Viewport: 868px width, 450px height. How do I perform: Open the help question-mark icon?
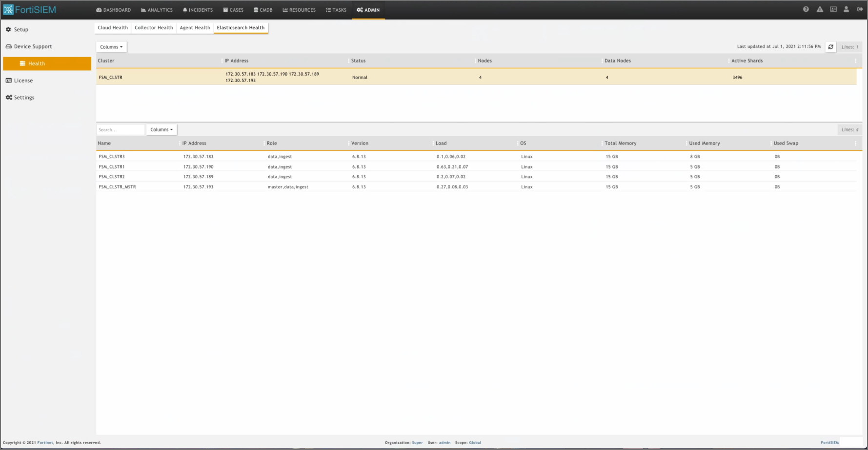[x=806, y=9]
